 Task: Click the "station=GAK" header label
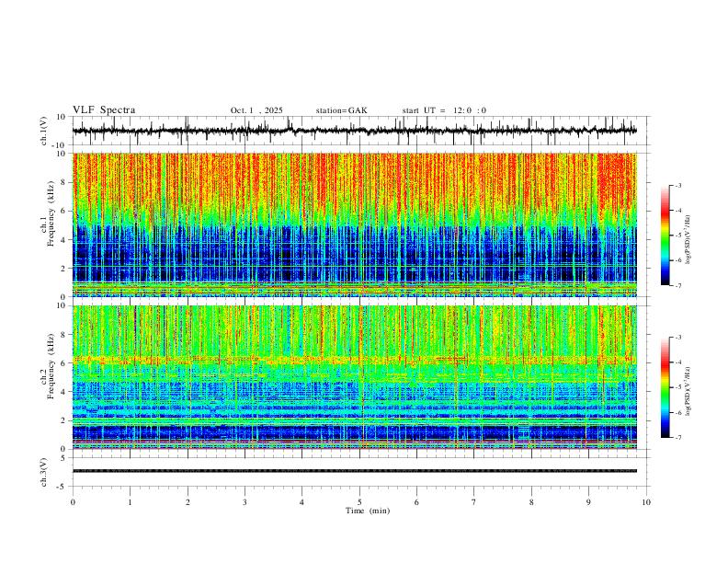click(x=341, y=110)
